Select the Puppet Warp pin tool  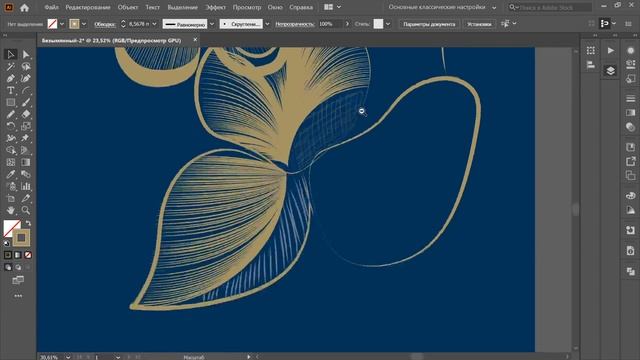[x=26, y=138]
